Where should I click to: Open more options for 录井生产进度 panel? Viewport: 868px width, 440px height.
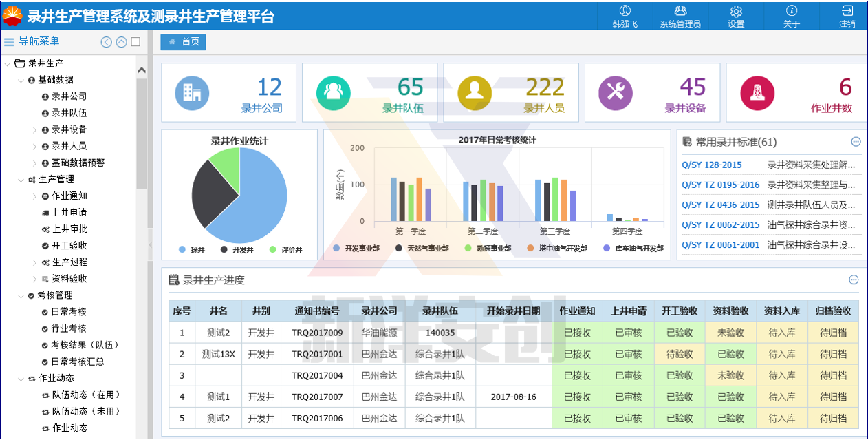pyautogui.click(x=854, y=280)
